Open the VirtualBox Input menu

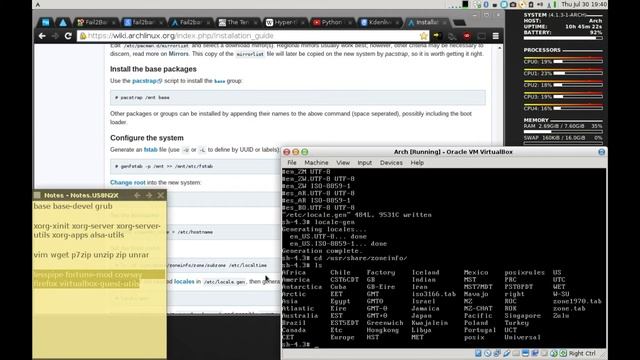click(x=364, y=162)
